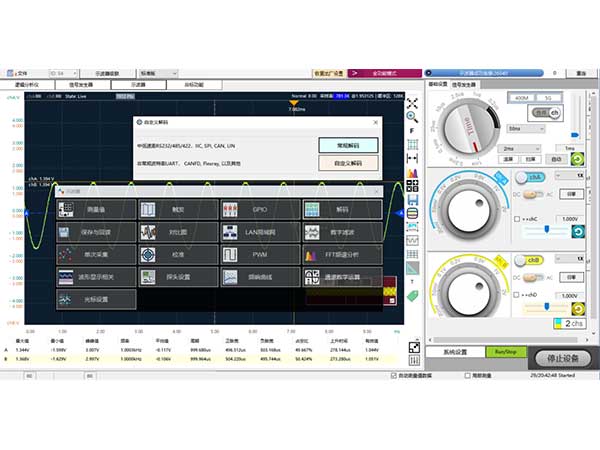600x450 pixels.
Task: Open the comparison chart tile
Action: pyautogui.click(x=178, y=232)
